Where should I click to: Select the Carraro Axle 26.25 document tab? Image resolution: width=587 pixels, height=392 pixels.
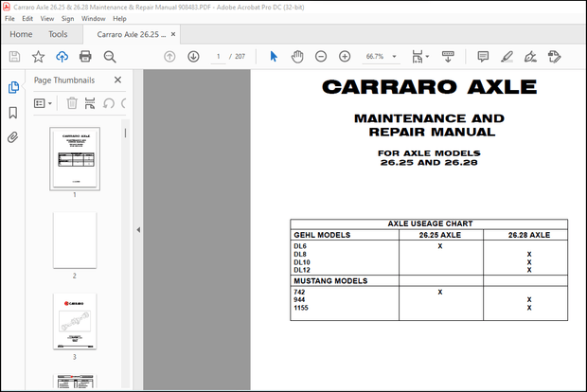(x=131, y=34)
